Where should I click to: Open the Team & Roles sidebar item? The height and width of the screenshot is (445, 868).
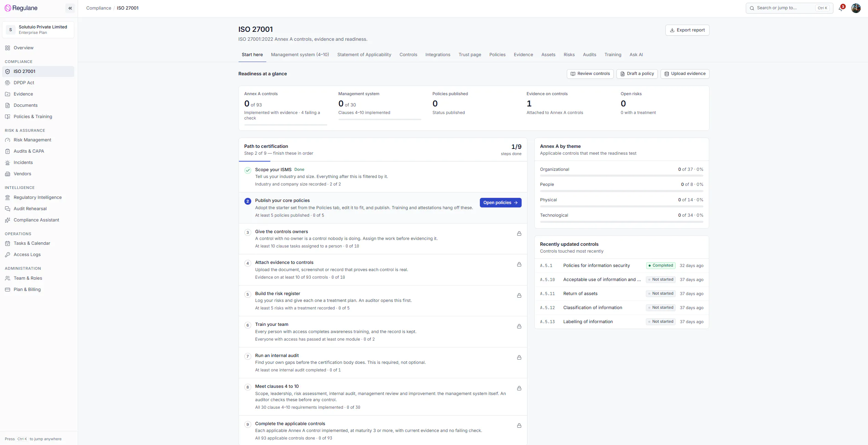tap(38, 278)
